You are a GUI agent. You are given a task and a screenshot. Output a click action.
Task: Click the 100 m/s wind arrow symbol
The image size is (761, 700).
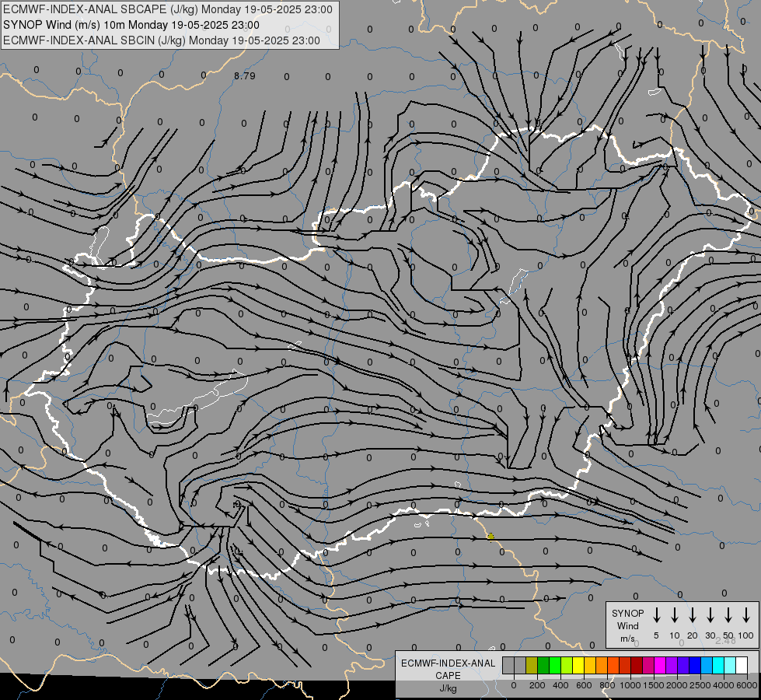coord(746,615)
